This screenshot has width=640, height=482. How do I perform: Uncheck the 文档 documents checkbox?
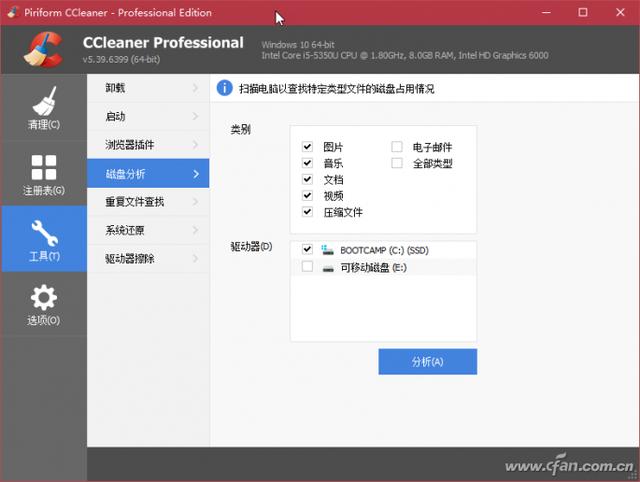pyautogui.click(x=307, y=179)
